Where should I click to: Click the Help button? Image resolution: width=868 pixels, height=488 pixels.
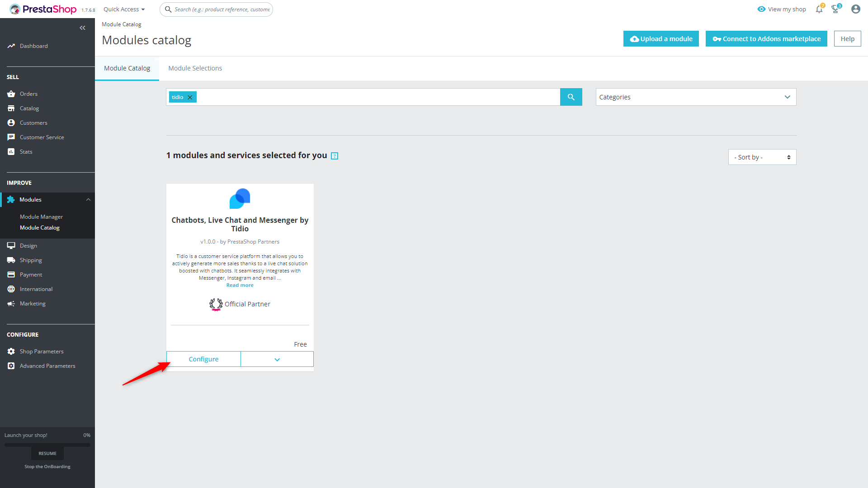(847, 39)
